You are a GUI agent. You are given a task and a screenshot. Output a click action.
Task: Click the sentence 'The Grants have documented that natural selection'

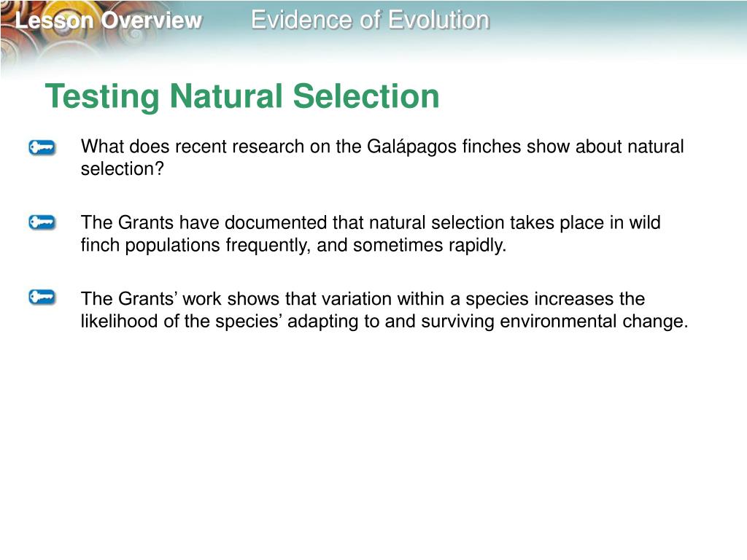371,234
